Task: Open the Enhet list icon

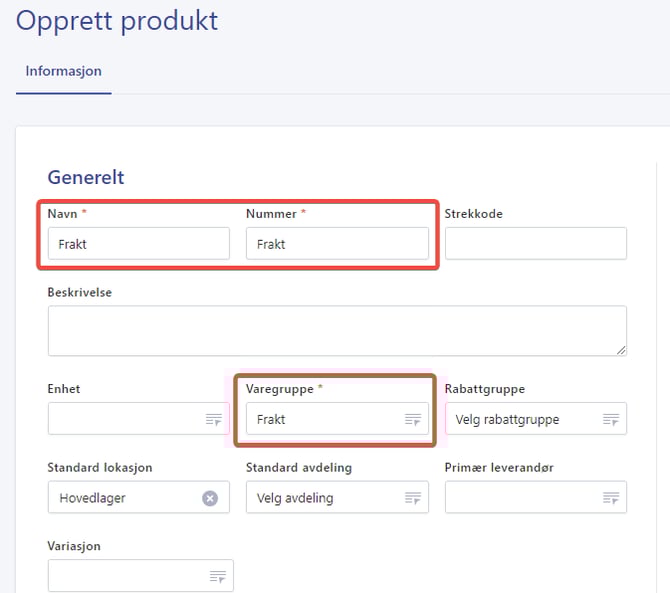Action: (x=213, y=420)
